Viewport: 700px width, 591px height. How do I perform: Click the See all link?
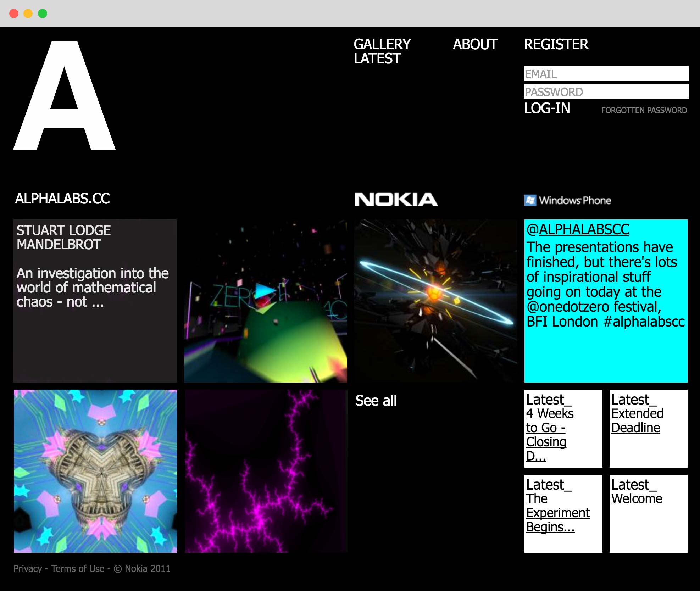[376, 401]
